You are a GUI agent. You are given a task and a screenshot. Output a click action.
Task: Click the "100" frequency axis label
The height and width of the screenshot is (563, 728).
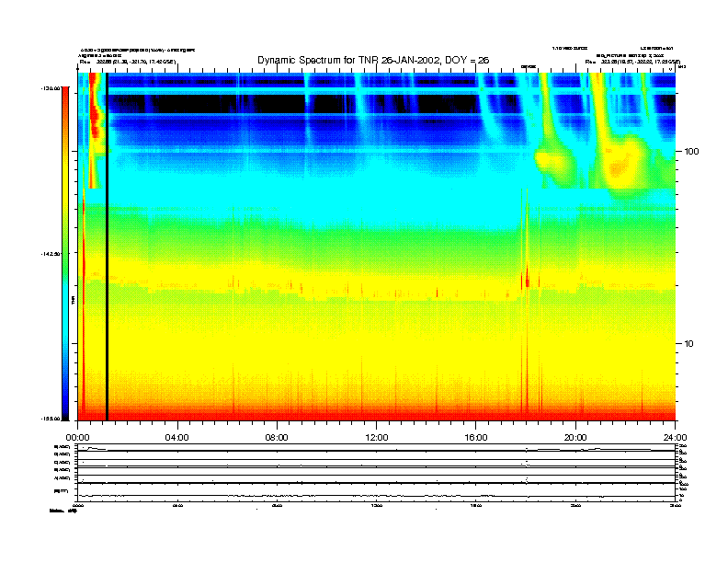click(692, 152)
